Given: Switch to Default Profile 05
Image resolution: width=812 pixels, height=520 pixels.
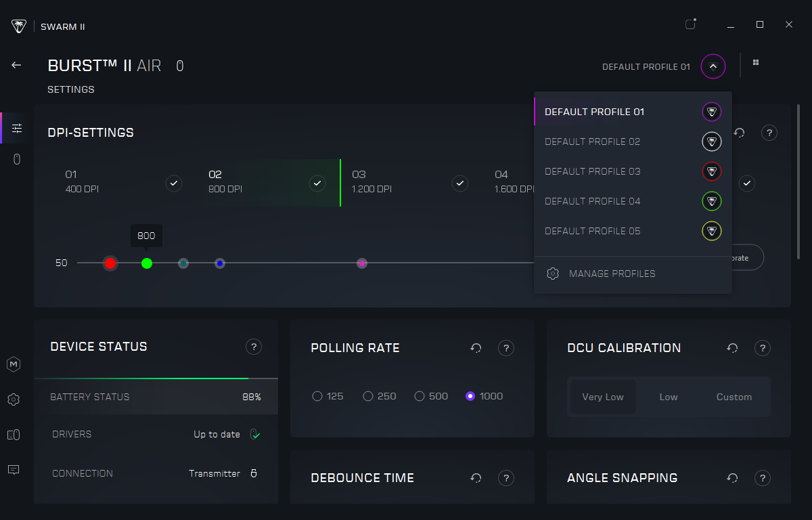Looking at the screenshot, I should point(633,231).
